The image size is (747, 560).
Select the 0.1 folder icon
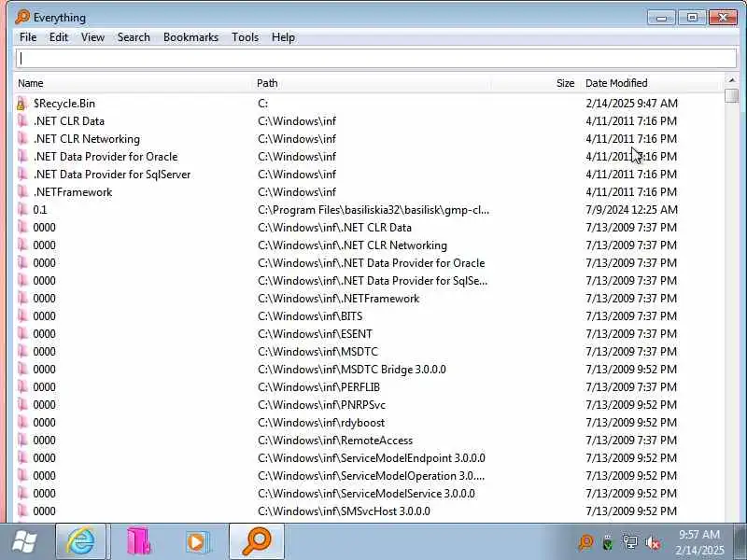[x=21, y=209]
